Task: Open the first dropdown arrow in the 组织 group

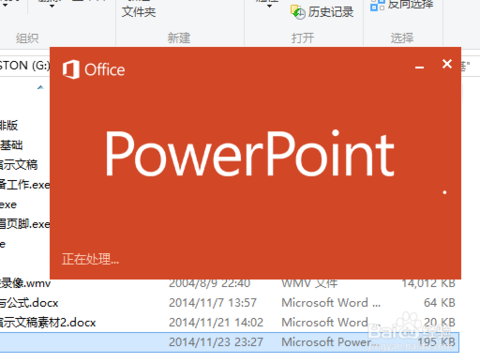Action: (5, 5)
